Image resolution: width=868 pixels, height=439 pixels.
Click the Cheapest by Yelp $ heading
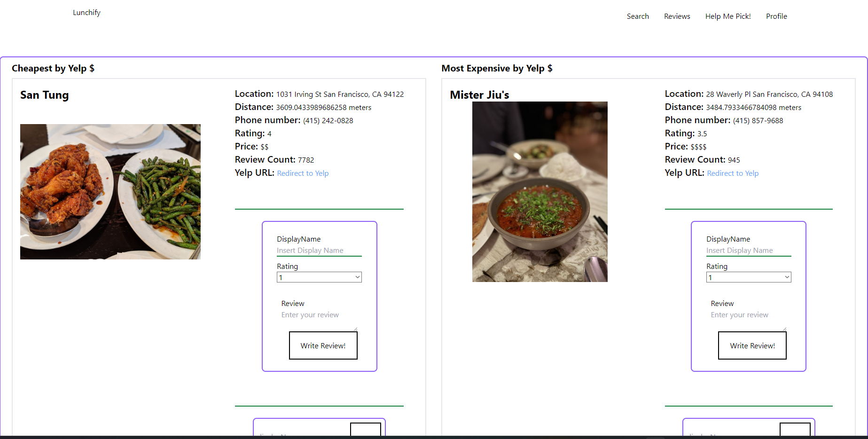pyautogui.click(x=53, y=69)
